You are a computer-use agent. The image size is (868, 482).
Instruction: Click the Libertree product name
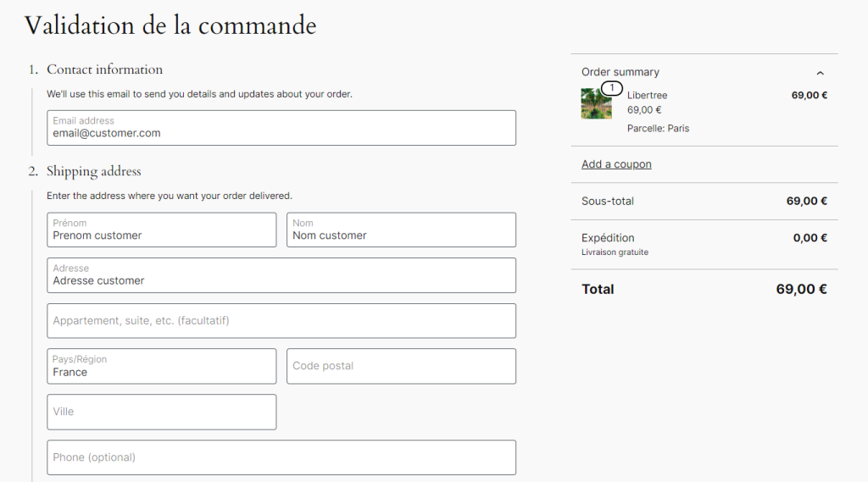coord(648,95)
